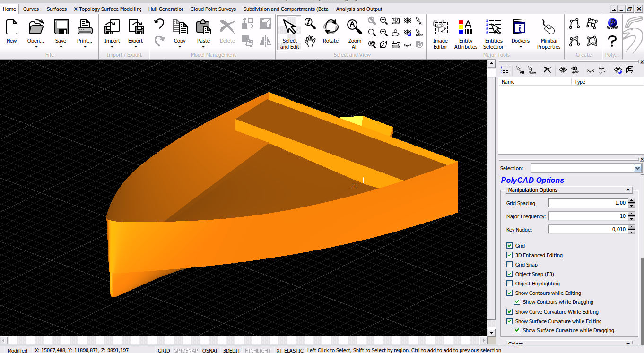Image resolution: width=644 pixels, height=353 pixels.
Task: Toggle Show Contours while Dragging
Action: pos(517,302)
